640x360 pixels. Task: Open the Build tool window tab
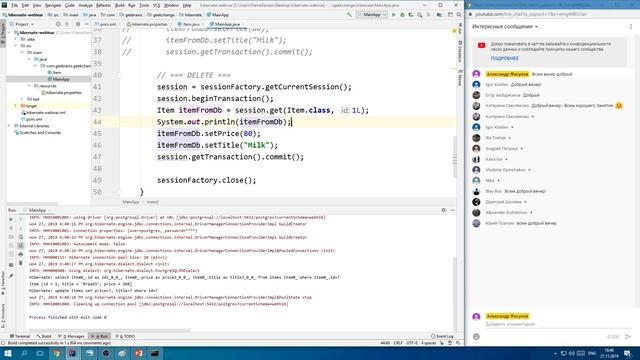click(x=44, y=336)
